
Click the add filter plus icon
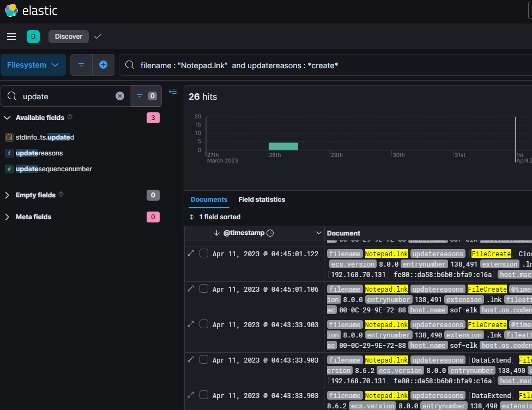[x=103, y=65]
